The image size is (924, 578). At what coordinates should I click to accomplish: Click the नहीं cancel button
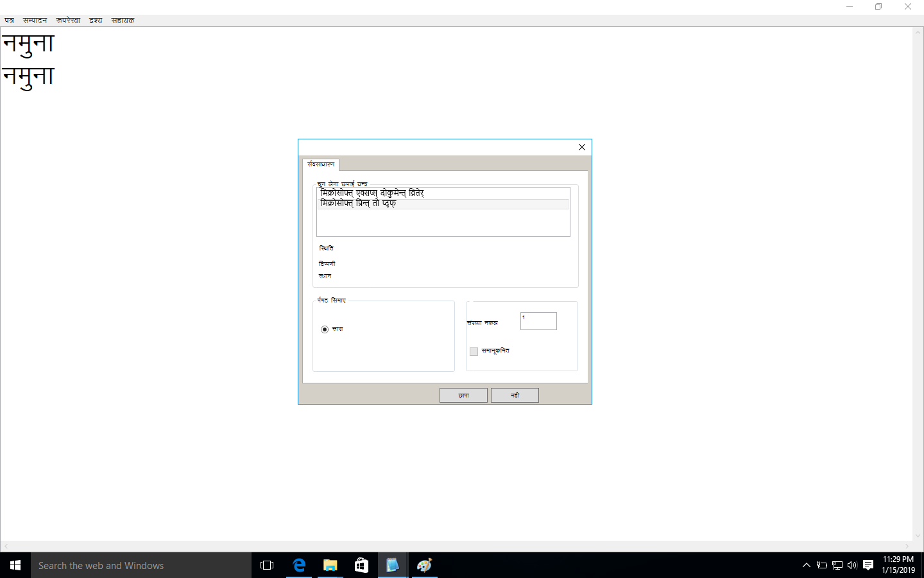[x=515, y=395]
